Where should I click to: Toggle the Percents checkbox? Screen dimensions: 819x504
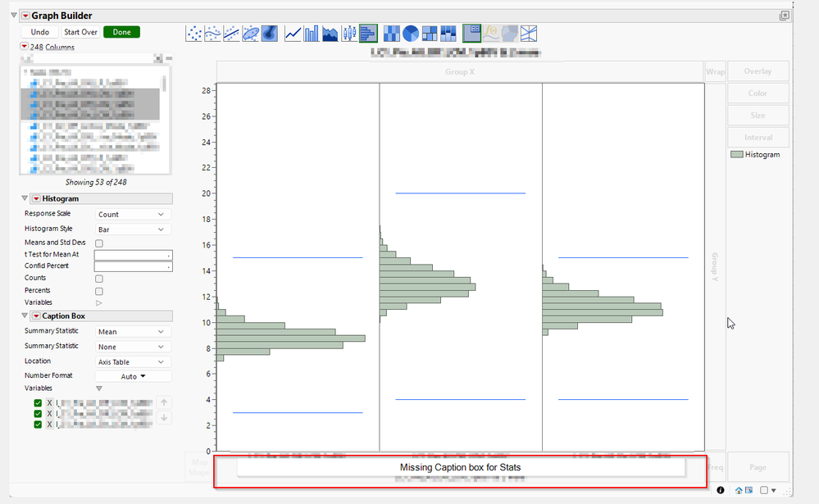point(99,292)
